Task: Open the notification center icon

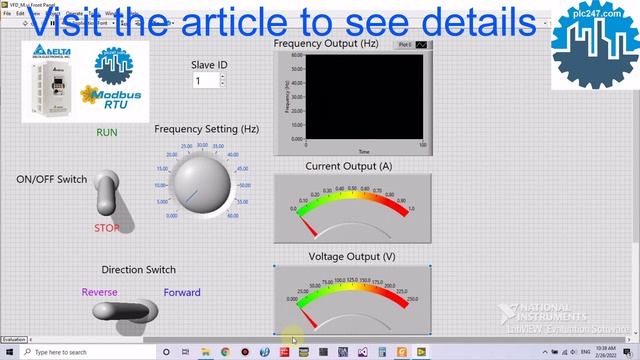Action: click(628, 352)
